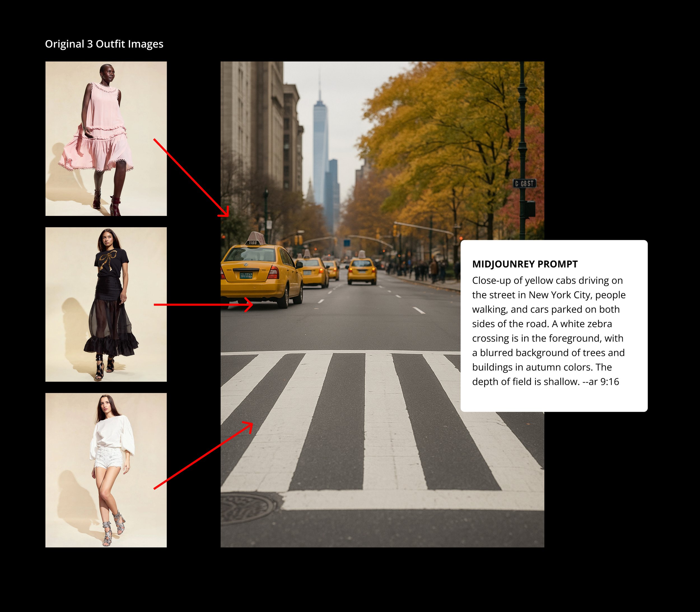Image resolution: width=700 pixels, height=612 pixels.
Task: Click the nearest taxi's green license plate
Action: 246,275
